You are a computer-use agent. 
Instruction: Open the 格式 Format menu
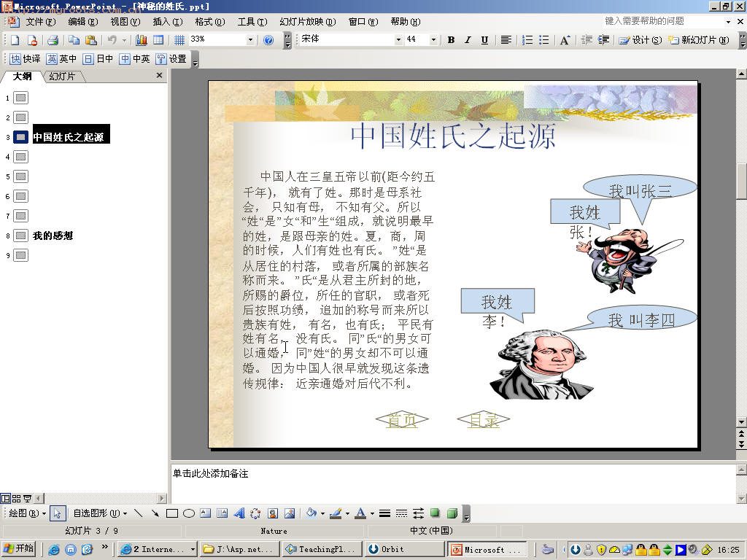click(x=210, y=21)
